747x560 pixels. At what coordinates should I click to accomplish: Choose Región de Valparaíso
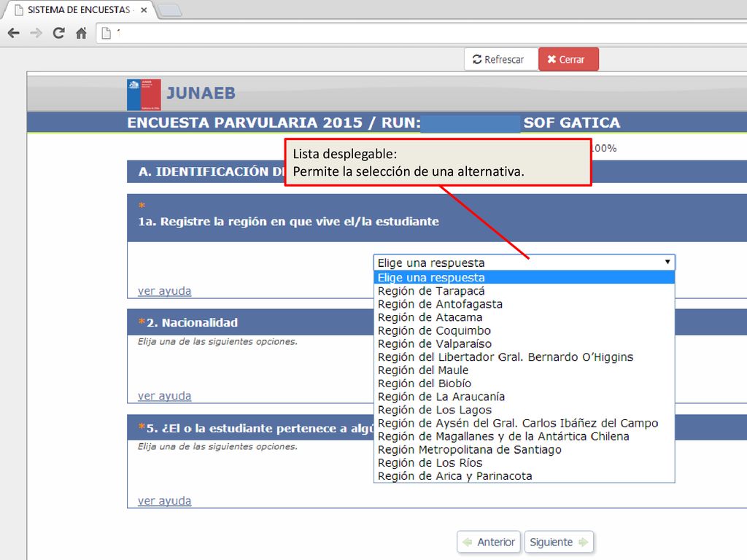(x=524, y=344)
